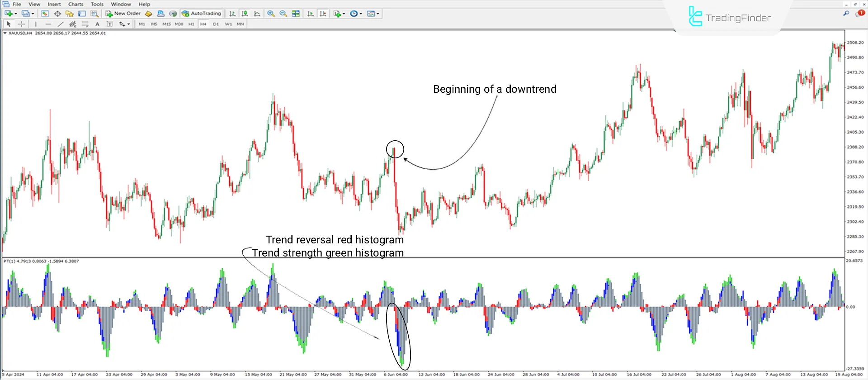Expand the Profiles dropdown arrow
Viewport: 868px width, 380px height.
click(x=33, y=14)
